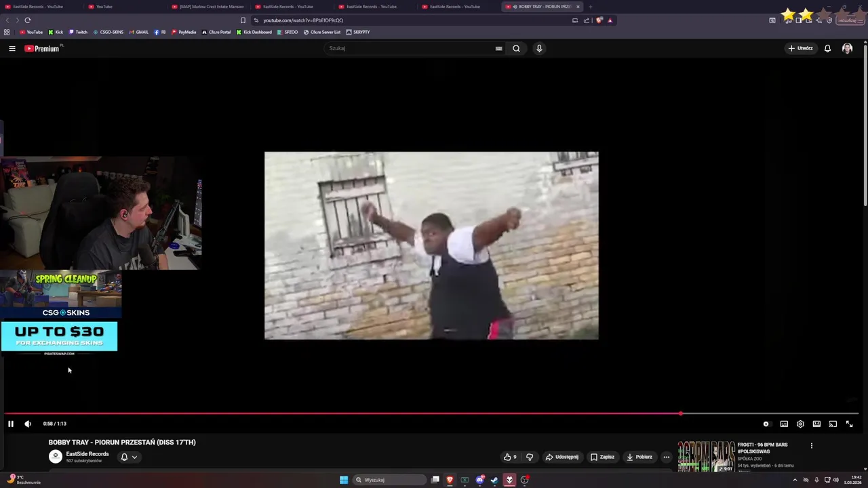Open Brave browser from the taskbar
Screen dimensions: 868x488
click(450, 480)
